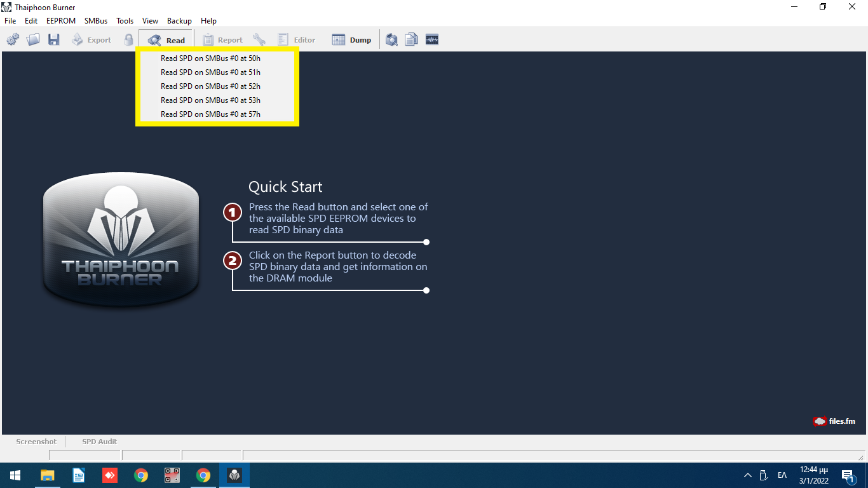This screenshot has width=868, height=488.
Task: Click the ΕΛ language indicator
Action: pyautogui.click(x=782, y=475)
